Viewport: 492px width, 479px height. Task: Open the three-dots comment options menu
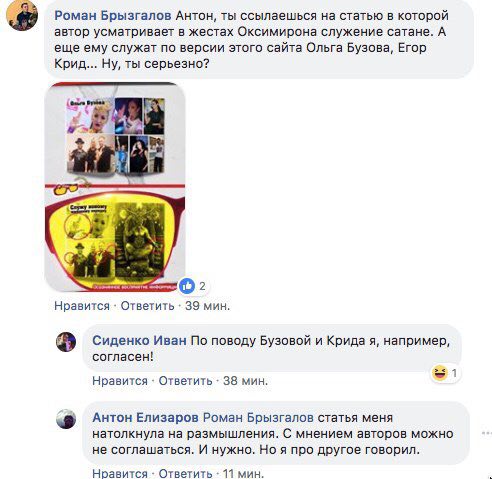[x=487, y=433]
